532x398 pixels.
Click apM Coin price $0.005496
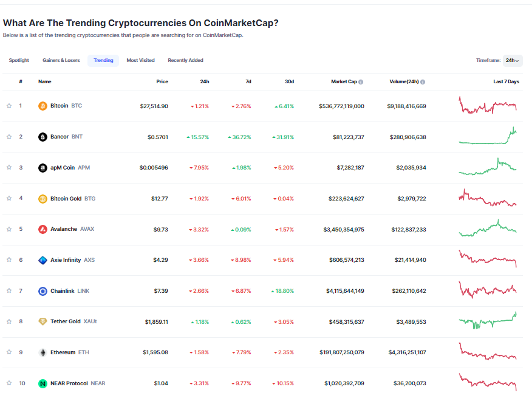(x=154, y=168)
